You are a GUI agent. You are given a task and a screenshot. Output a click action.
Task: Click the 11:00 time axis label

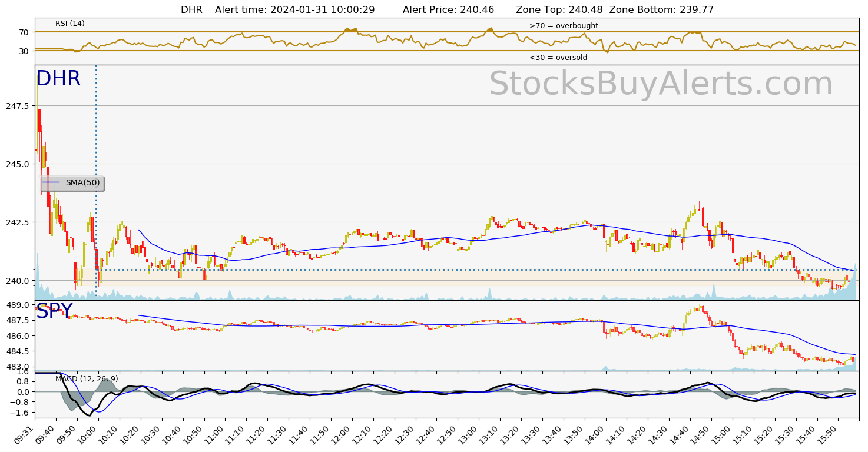point(217,435)
